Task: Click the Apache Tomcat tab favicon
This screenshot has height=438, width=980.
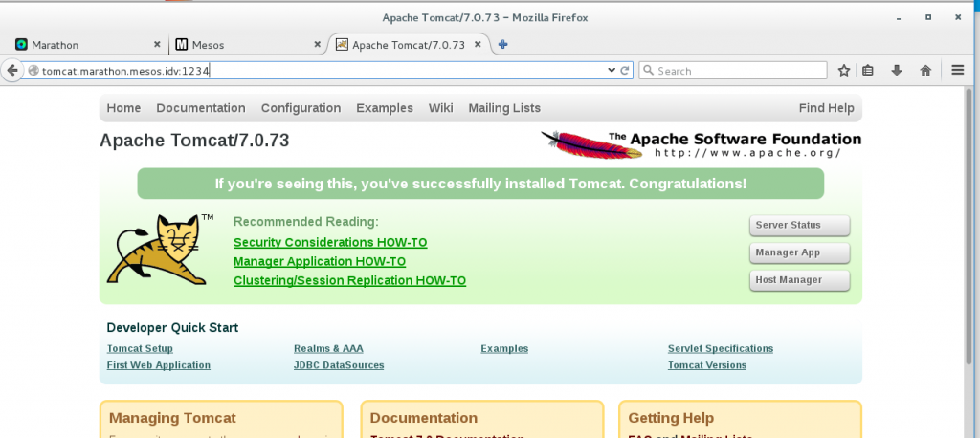Action: click(342, 44)
